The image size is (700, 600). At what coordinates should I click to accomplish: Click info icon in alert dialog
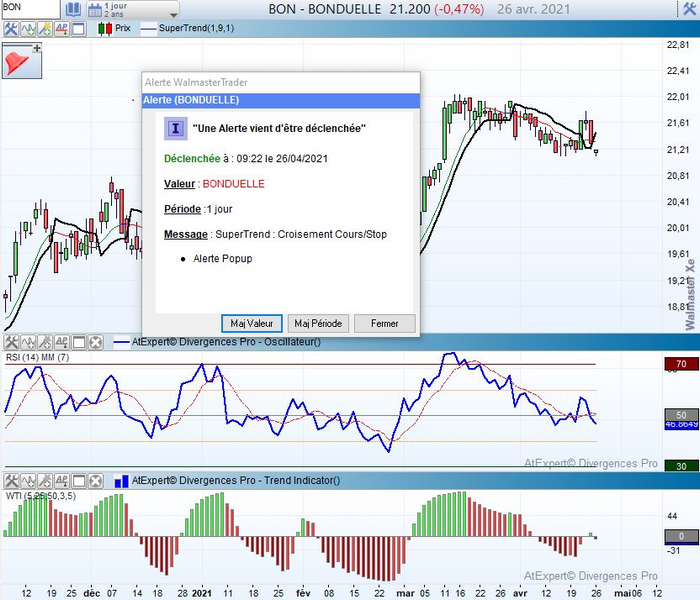175,129
